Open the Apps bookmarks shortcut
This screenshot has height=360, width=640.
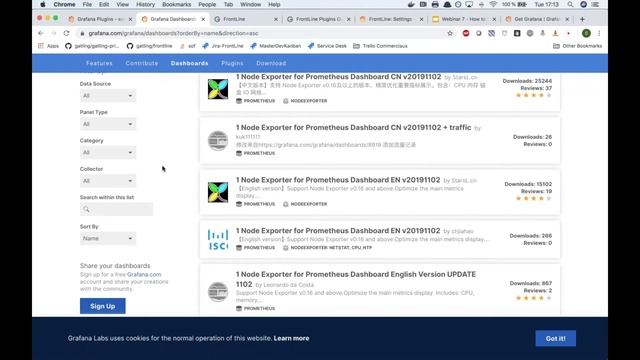tap(49, 46)
